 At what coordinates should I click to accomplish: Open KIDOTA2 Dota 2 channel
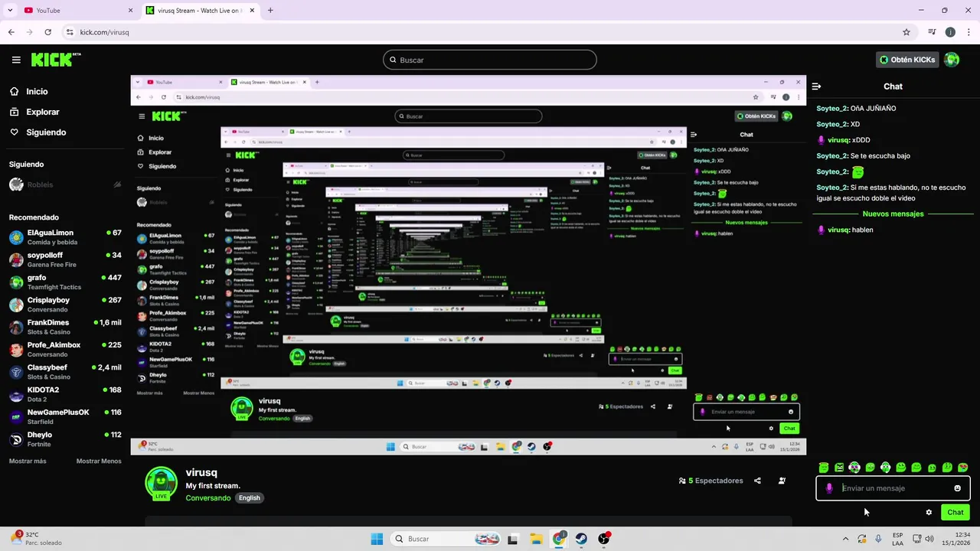65,394
